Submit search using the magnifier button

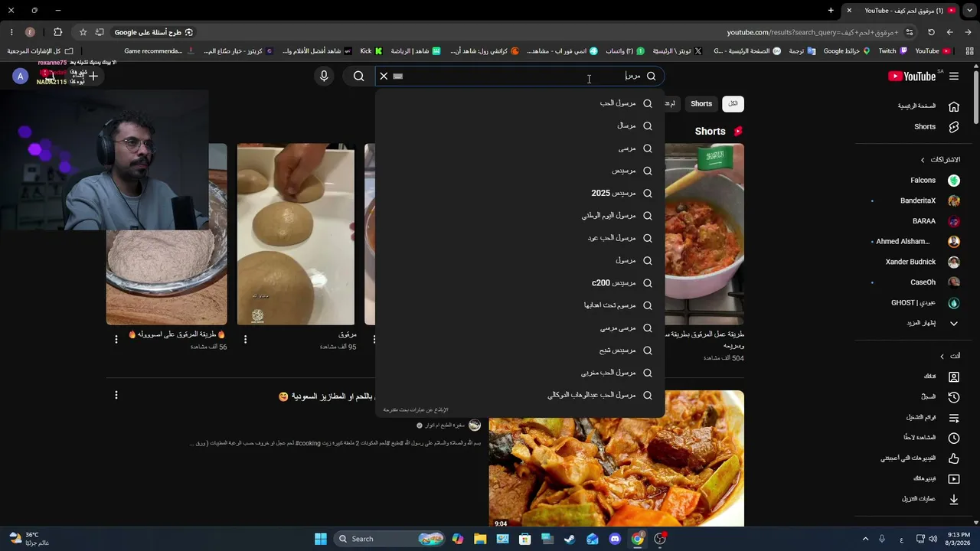click(358, 76)
